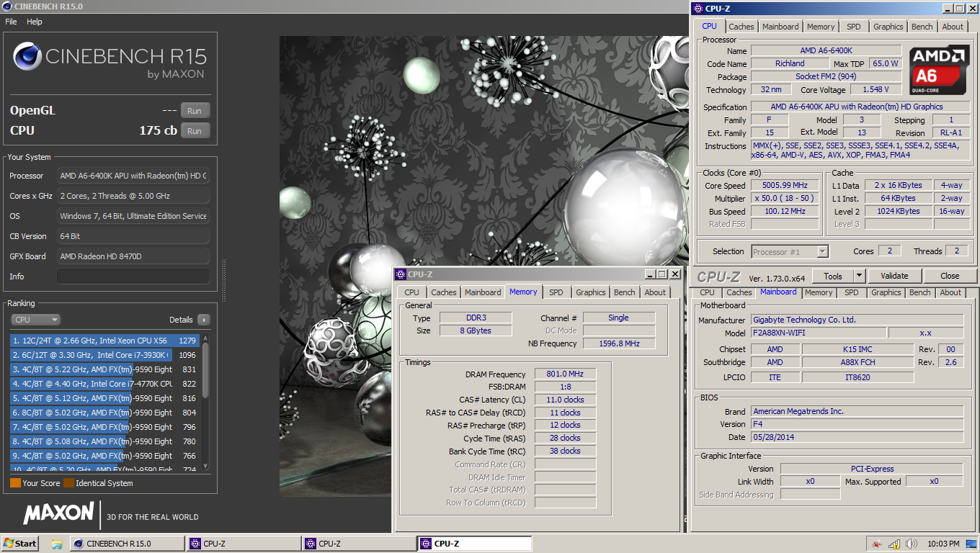Screen dimensions: 980x553
Task: Open Windows Explorer from the taskbar
Action: [x=57, y=544]
